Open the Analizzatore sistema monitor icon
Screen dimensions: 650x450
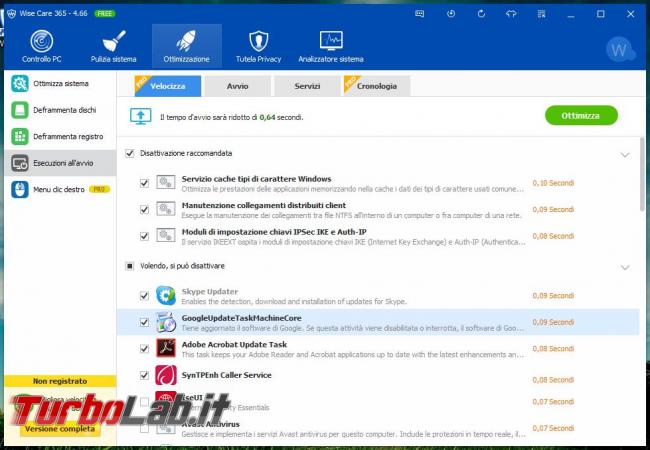click(x=331, y=41)
